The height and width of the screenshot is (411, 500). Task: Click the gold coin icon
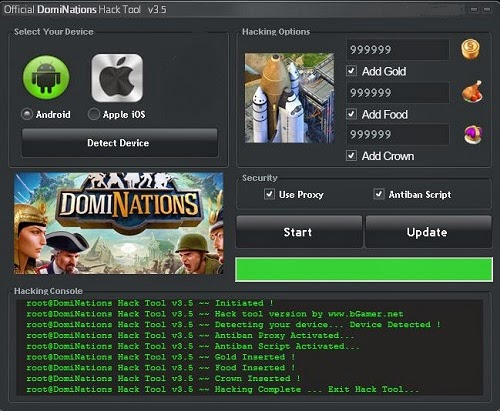(x=471, y=49)
